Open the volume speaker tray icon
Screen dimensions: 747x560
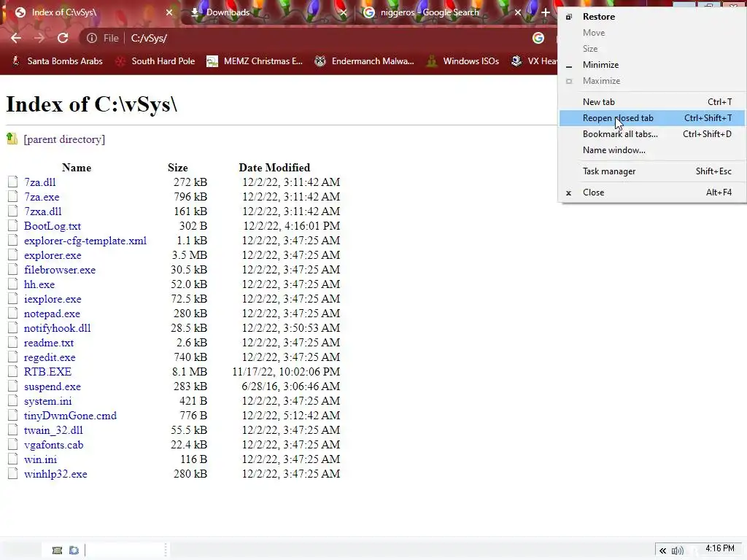[678, 551]
